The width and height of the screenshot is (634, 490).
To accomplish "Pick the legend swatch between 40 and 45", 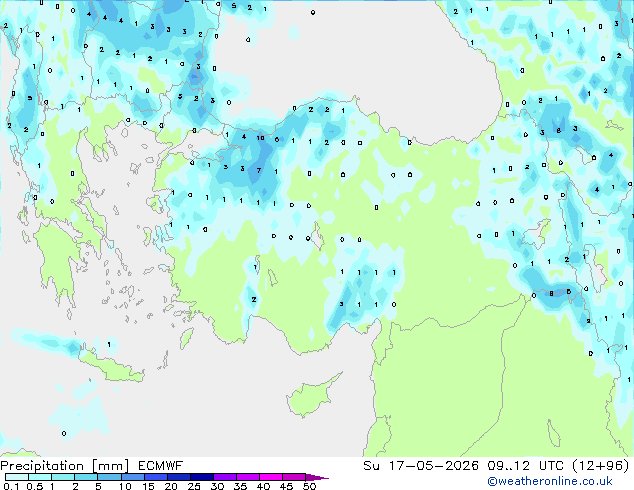I will coord(271,477).
